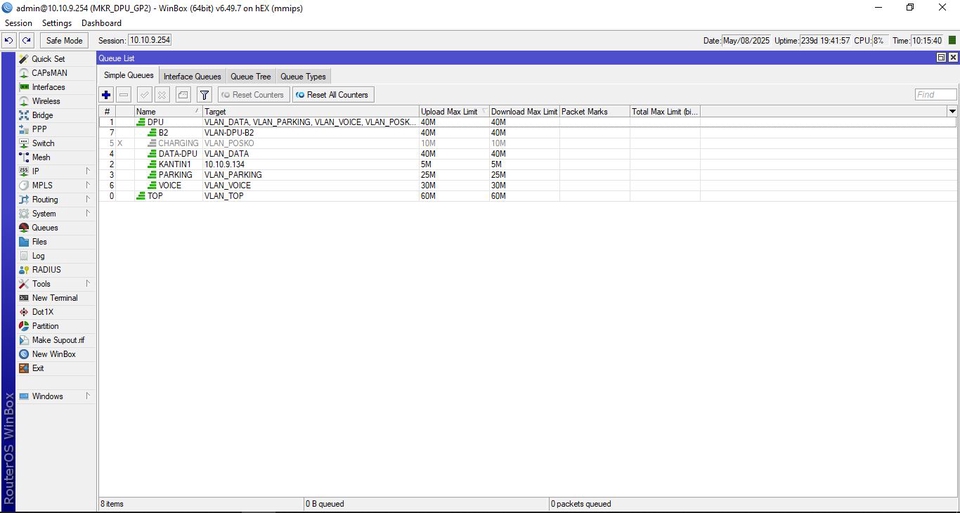Click Exit in sidebar

[56, 369]
